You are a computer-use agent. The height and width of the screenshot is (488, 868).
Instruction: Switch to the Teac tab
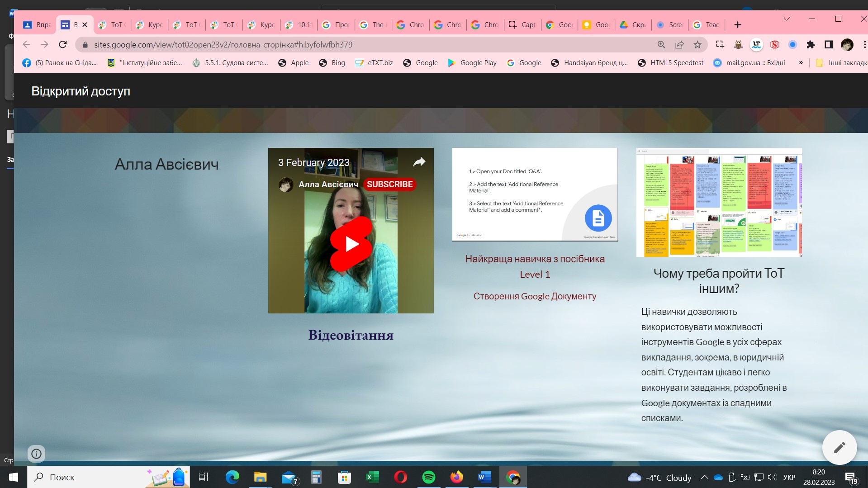pos(707,25)
